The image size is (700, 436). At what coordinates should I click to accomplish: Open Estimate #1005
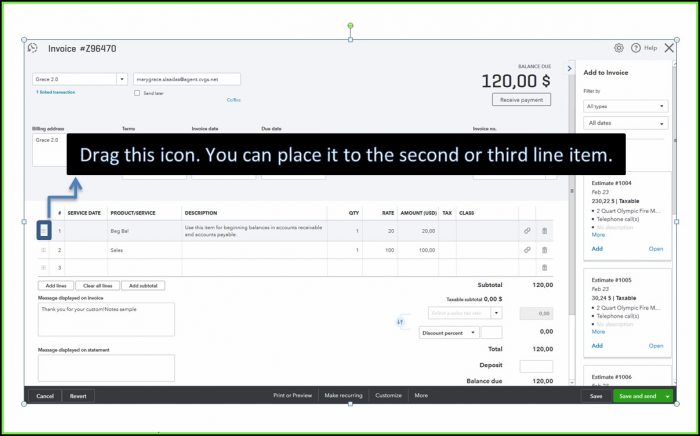tap(656, 346)
